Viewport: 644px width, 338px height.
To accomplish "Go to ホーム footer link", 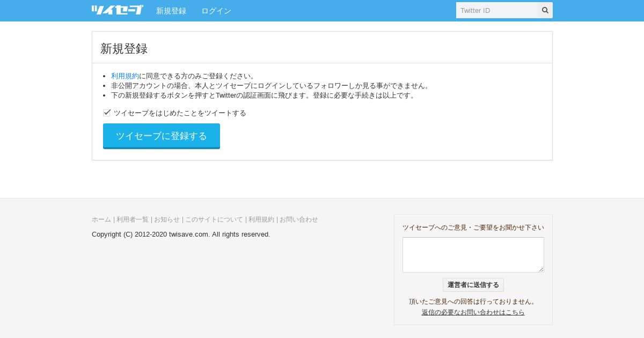I will [101, 219].
